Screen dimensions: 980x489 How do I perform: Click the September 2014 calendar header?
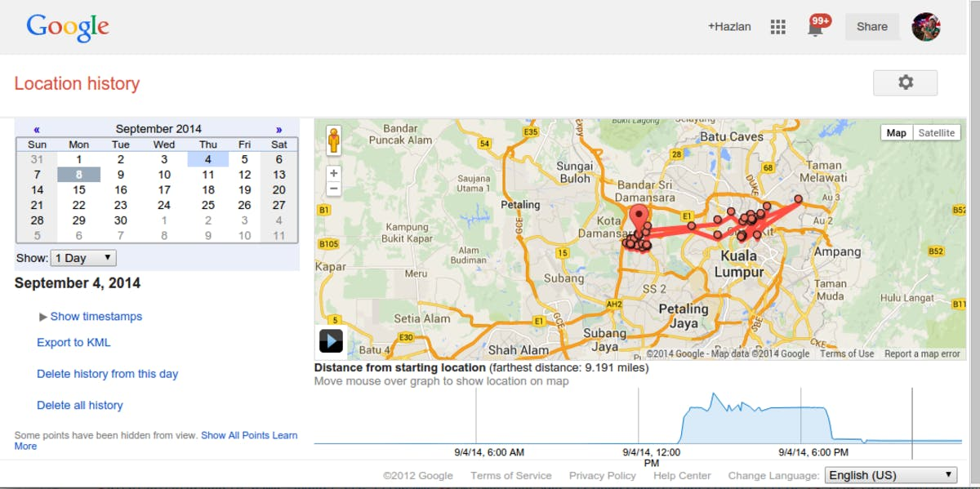click(158, 129)
